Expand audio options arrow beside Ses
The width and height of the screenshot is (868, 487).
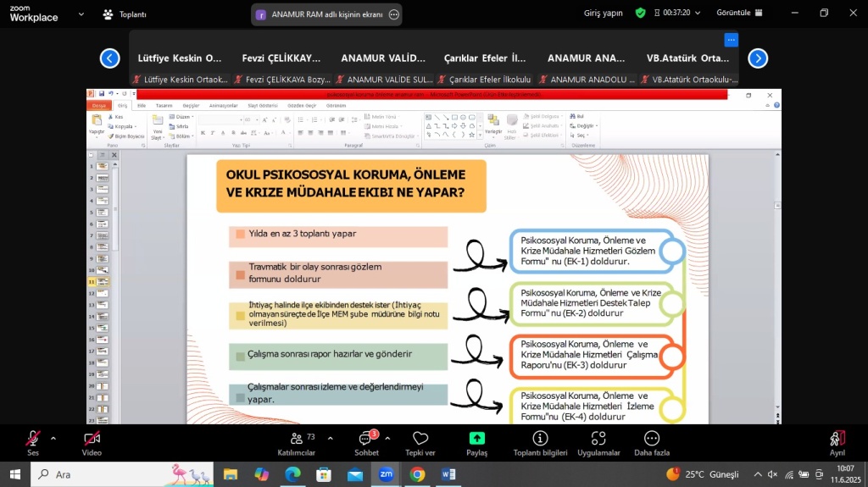click(x=53, y=438)
